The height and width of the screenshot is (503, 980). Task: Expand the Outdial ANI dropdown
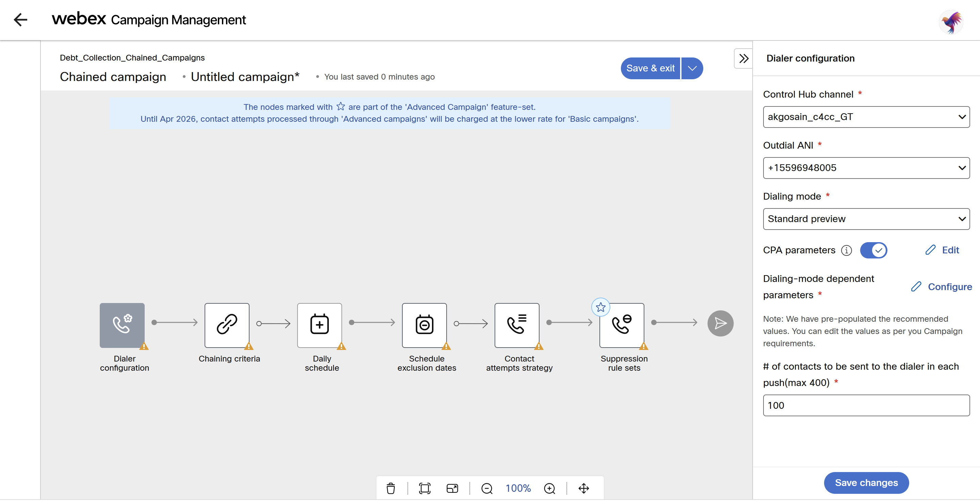[x=866, y=168]
